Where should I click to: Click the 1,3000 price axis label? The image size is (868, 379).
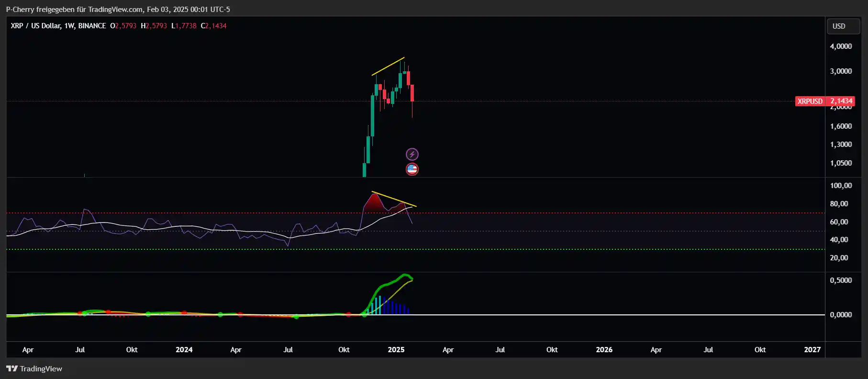tap(841, 145)
